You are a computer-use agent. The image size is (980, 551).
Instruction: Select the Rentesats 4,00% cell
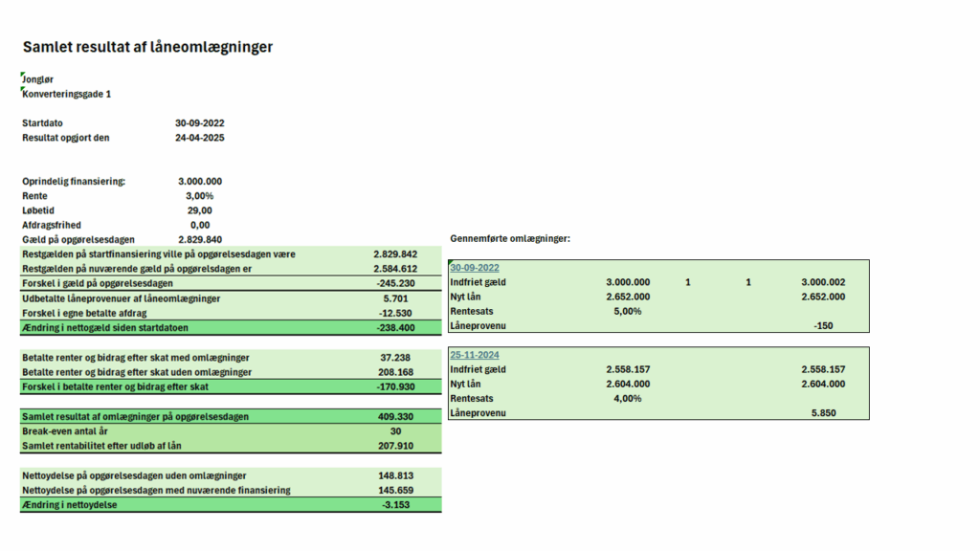pyautogui.click(x=627, y=398)
